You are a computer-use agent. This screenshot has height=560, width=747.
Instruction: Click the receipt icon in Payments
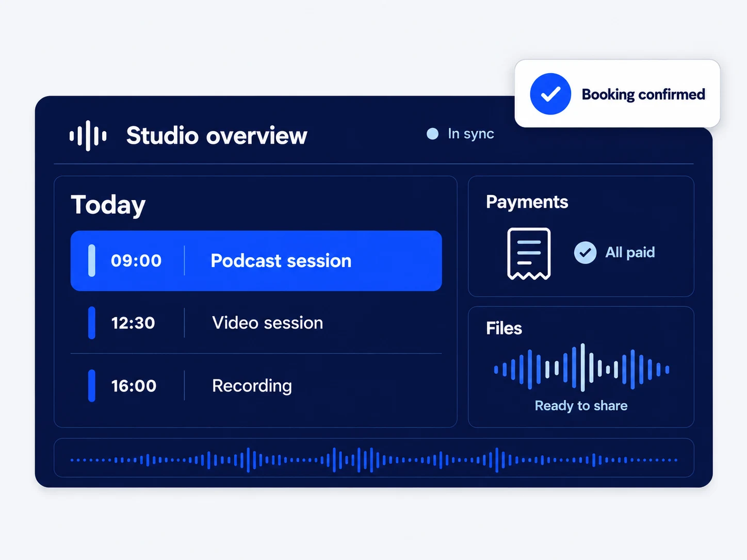[529, 254]
